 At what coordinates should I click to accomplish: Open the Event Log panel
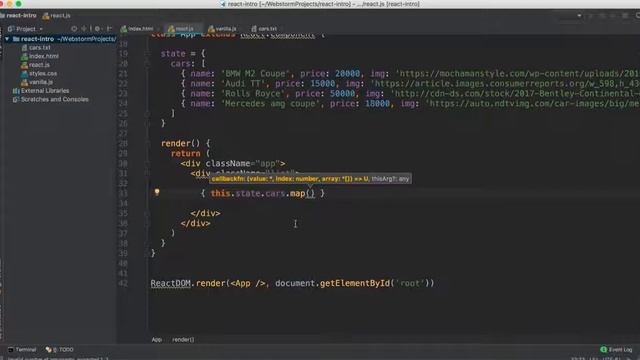[616, 350]
